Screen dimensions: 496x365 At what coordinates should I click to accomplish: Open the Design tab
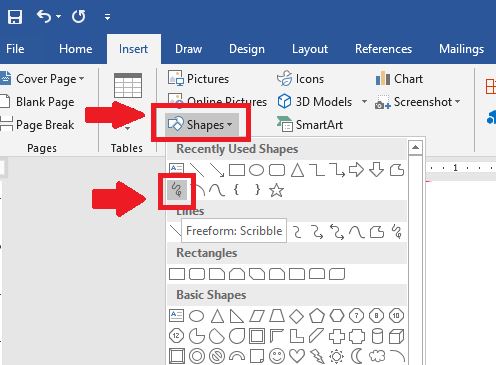[x=247, y=49]
